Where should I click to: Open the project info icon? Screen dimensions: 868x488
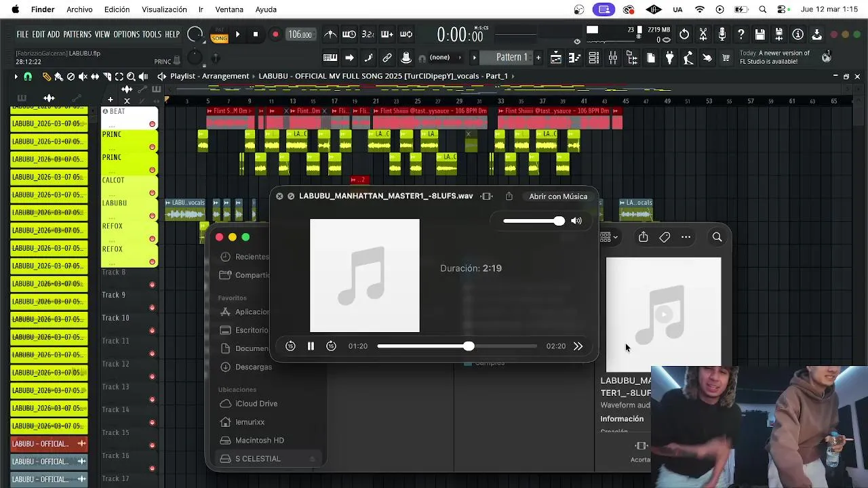pyautogui.click(x=798, y=35)
